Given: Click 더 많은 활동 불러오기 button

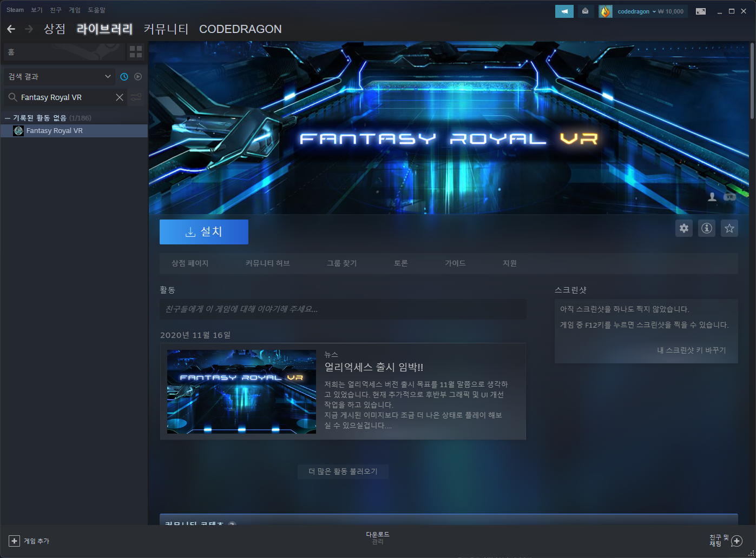Looking at the screenshot, I should pyautogui.click(x=343, y=471).
